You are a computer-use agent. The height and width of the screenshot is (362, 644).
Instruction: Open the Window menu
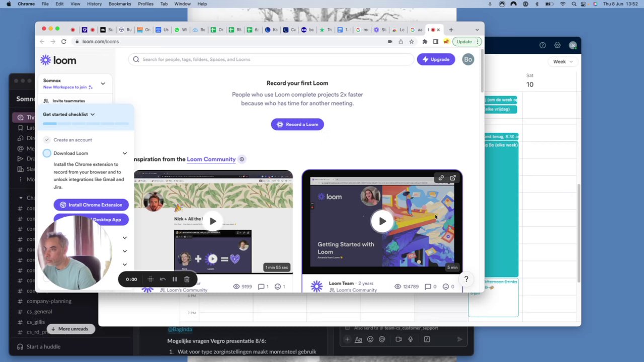point(182,4)
